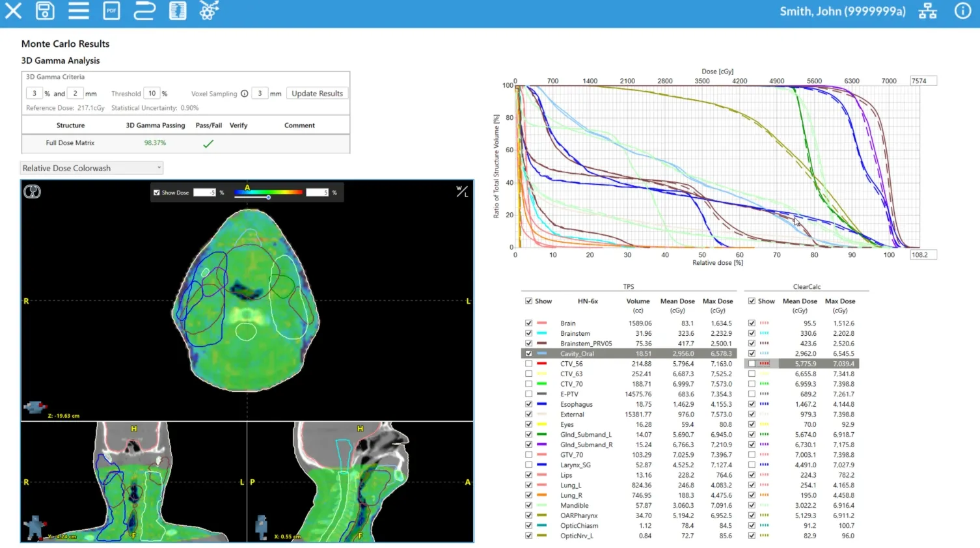Open the Relative Dose Colorwash dropdown
980x548 pixels.
pos(91,168)
